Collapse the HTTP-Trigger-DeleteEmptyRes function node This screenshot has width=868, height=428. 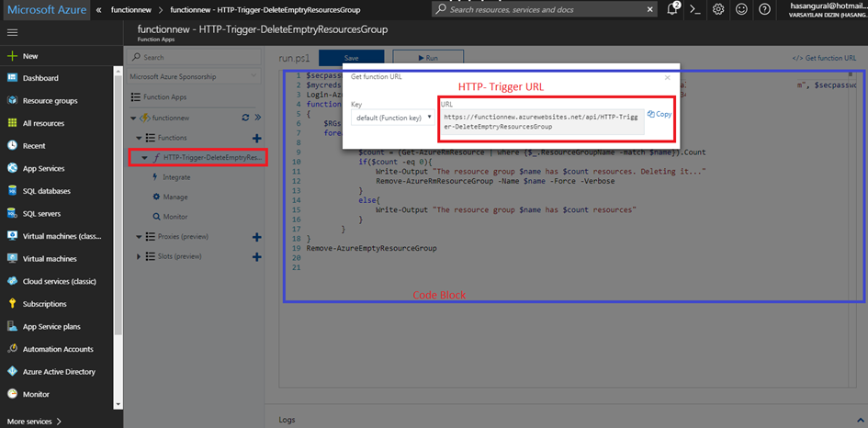(x=144, y=158)
